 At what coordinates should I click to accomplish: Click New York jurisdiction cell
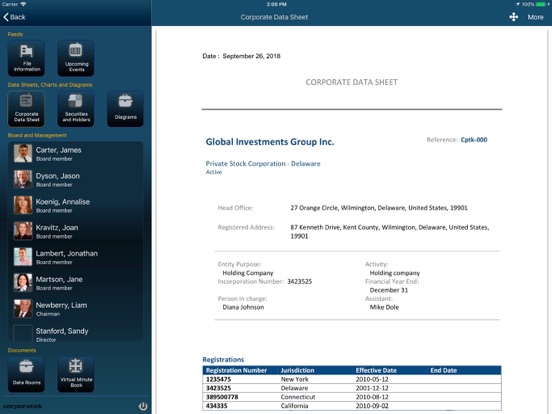coord(295,379)
